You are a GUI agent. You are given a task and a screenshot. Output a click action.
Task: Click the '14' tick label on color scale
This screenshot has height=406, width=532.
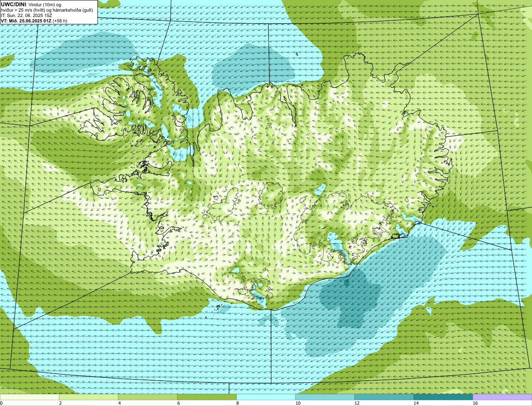pos(416,403)
